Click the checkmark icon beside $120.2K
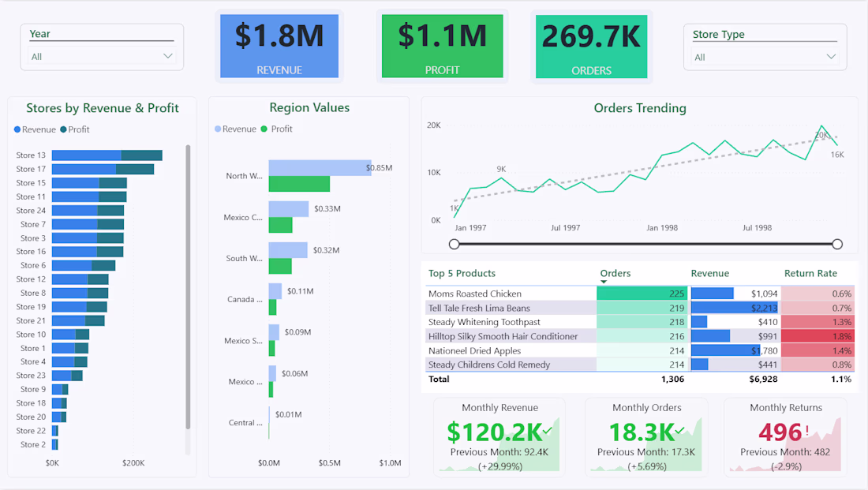Viewport: 868px width, 490px height. point(548,430)
